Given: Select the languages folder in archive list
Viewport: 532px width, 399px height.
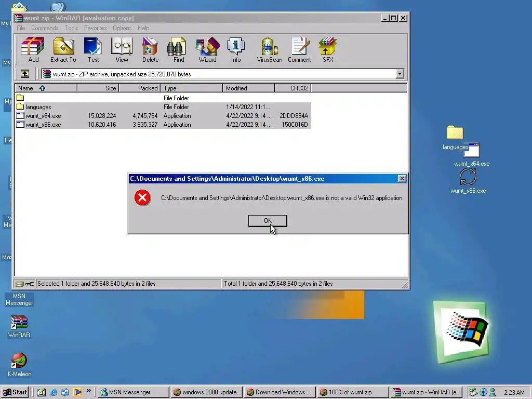Looking at the screenshot, I should click(163, 107).
